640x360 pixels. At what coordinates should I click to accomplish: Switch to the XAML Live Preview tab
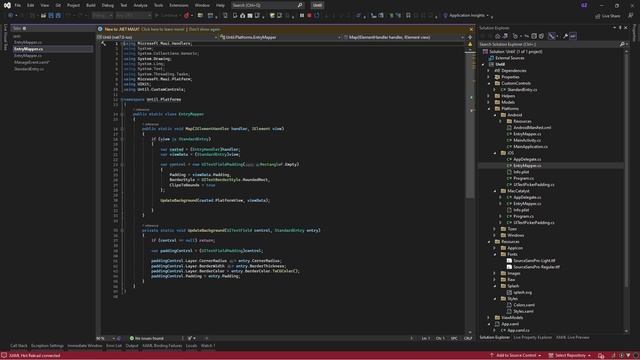click(572, 338)
